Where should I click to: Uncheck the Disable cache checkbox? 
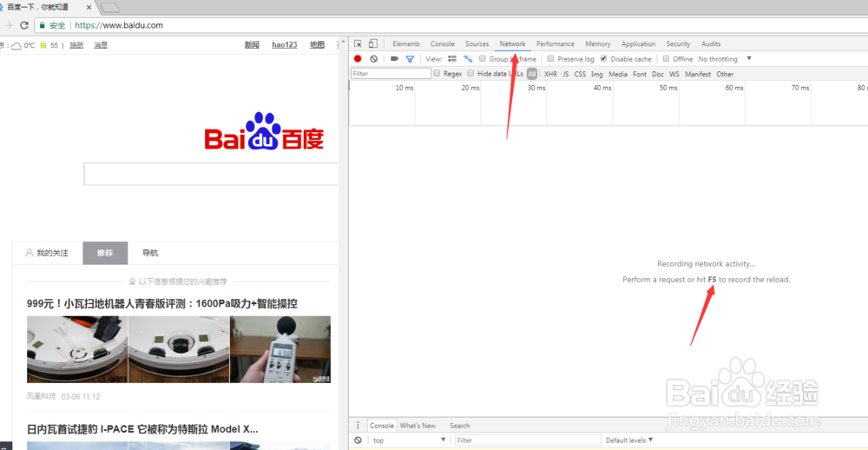coord(604,59)
